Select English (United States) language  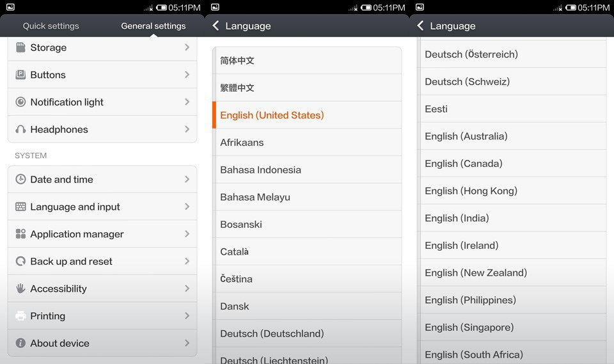click(272, 115)
